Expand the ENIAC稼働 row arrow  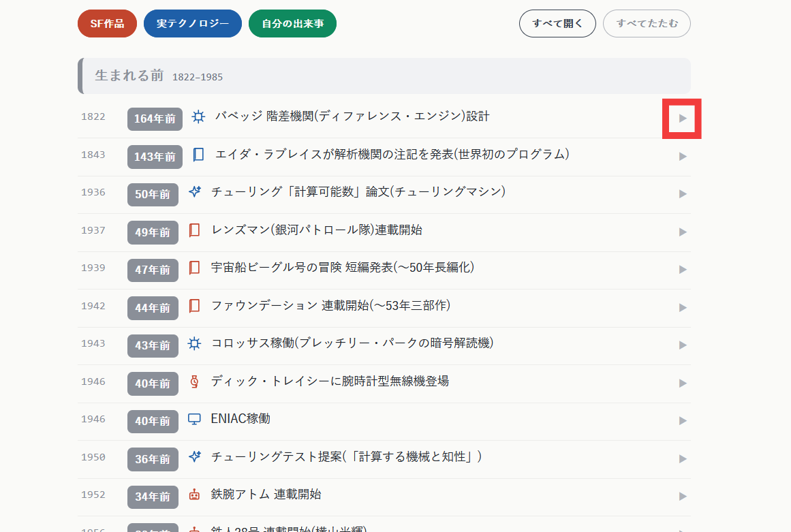(683, 421)
